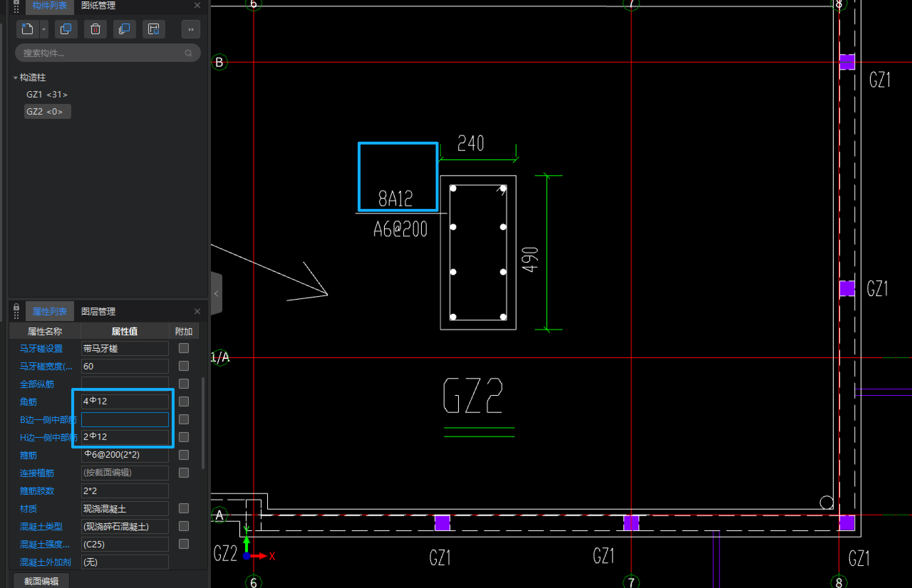The image size is (912, 588).
Task: Open the new component dropdown arrow
Action: pyautogui.click(x=44, y=30)
